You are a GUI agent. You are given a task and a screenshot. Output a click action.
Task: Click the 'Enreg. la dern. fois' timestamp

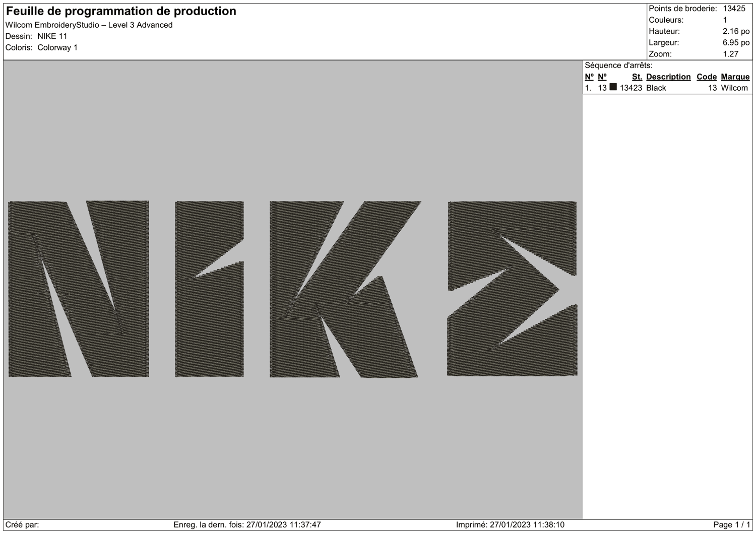click(x=247, y=525)
